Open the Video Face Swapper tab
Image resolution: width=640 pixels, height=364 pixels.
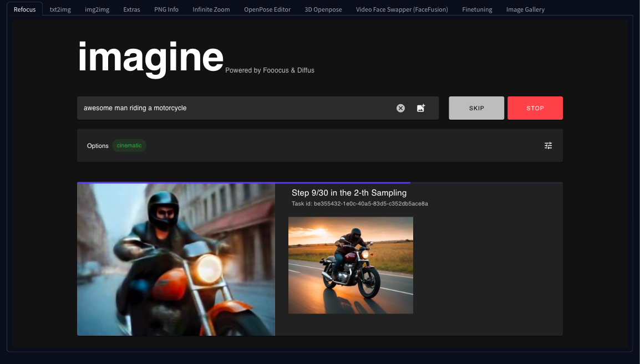[x=402, y=9]
